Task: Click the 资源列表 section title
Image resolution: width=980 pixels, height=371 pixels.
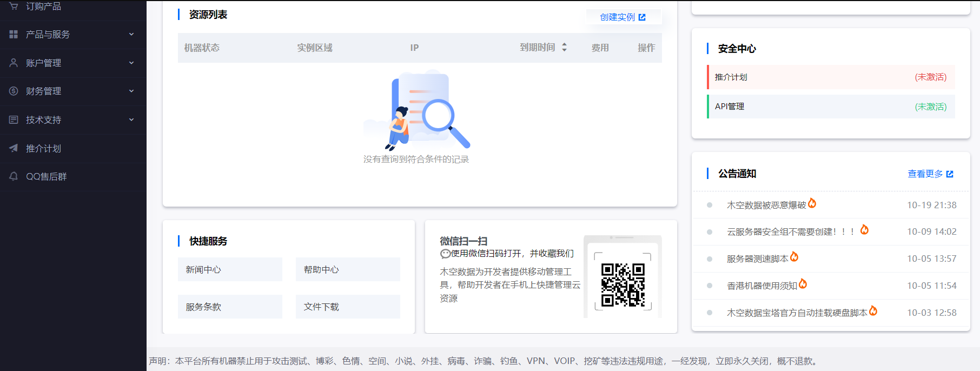Action: tap(208, 15)
